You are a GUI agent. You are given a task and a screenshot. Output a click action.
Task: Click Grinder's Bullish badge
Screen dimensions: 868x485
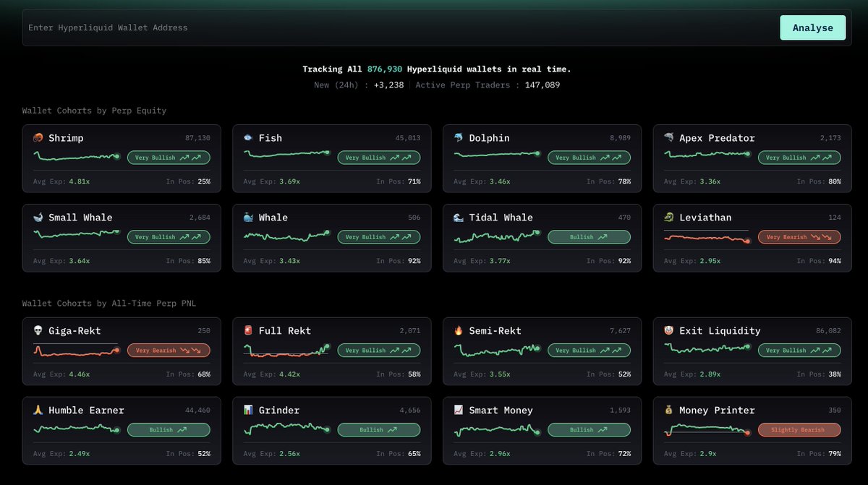[x=379, y=430]
